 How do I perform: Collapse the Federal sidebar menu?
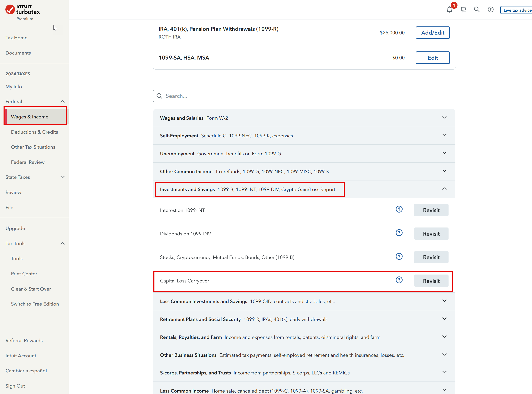pyautogui.click(x=62, y=102)
